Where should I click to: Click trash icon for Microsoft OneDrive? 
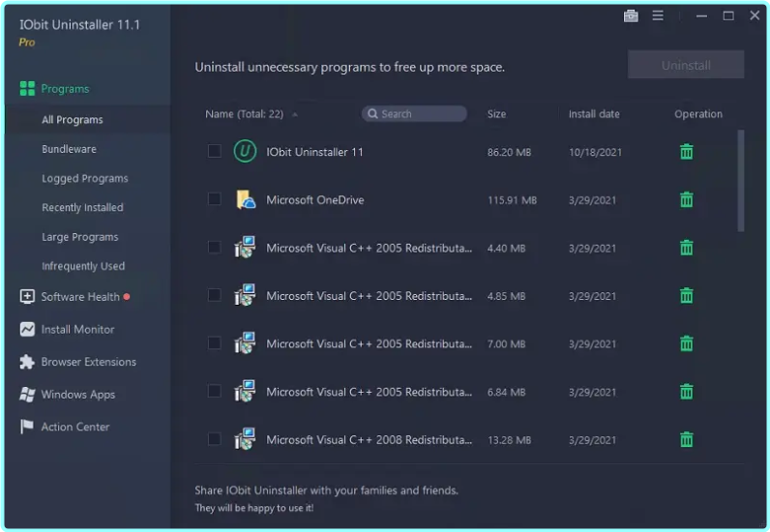tap(686, 199)
